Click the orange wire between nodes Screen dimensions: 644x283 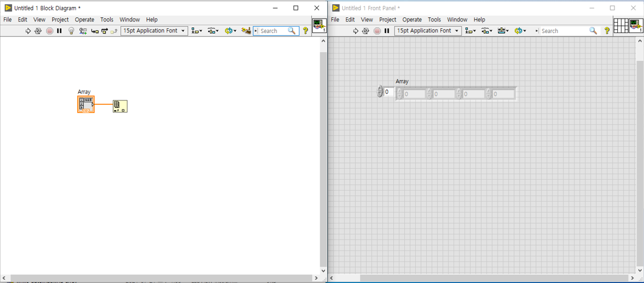coord(104,104)
